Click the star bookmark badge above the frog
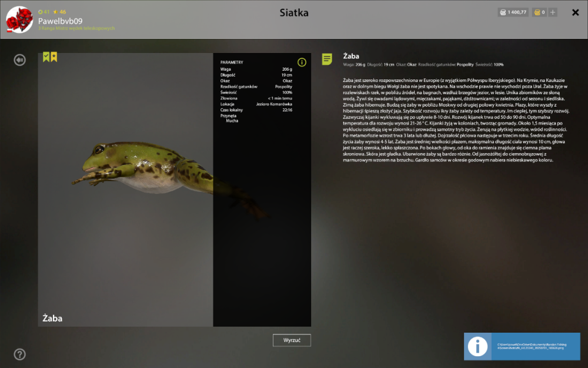 (x=54, y=57)
